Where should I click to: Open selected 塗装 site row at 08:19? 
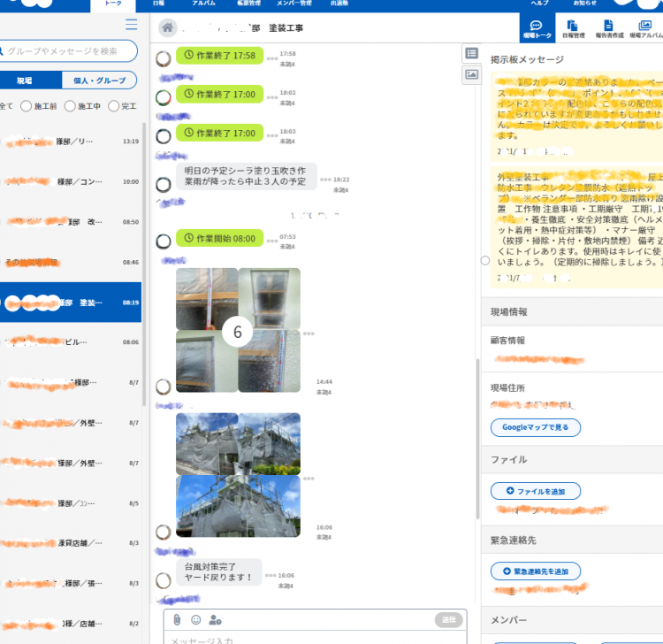pos(71,303)
